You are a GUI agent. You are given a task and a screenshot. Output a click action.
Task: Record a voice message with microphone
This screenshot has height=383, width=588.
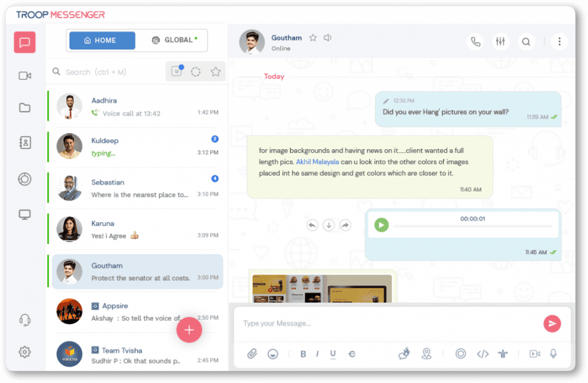(554, 354)
